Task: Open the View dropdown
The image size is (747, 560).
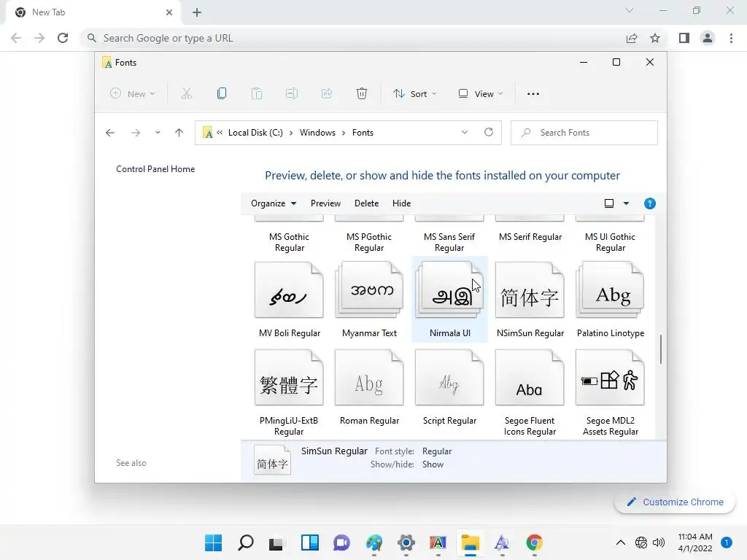Action: pos(480,94)
